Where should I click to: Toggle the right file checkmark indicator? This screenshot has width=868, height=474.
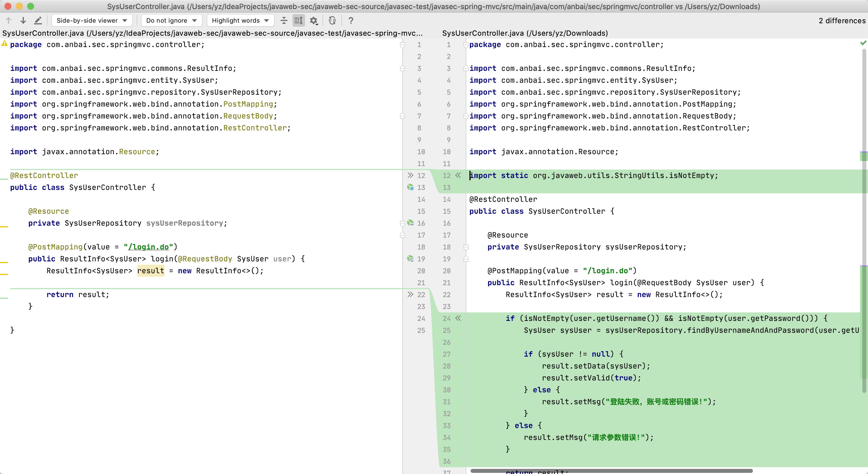[x=863, y=43]
